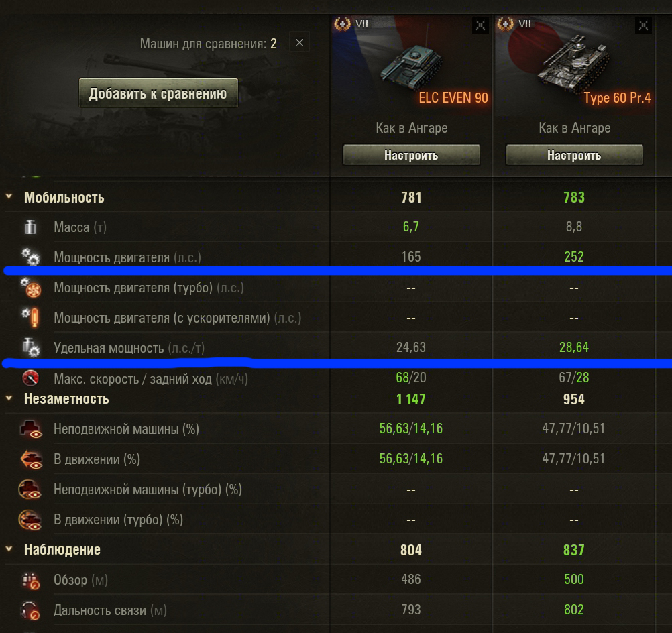Click Добавить к сравнению button
Screen dimensions: 672x633
tap(158, 93)
